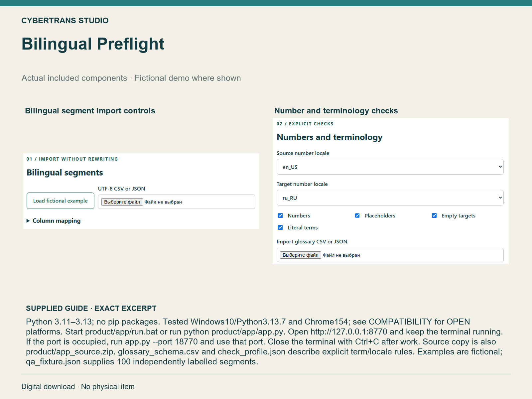Open the Target number locale dropdown
The width and height of the screenshot is (532, 399).
tap(390, 198)
